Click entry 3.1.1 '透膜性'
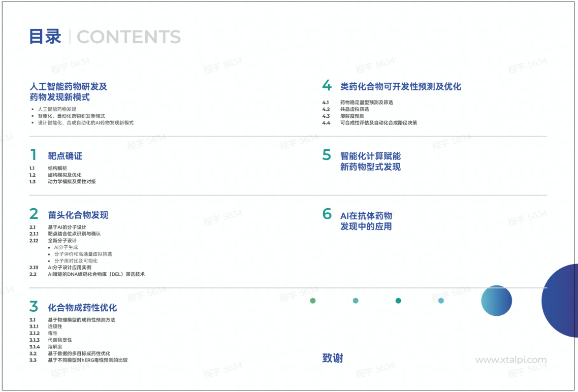This screenshot has height=392, width=578. (x=55, y=326)
